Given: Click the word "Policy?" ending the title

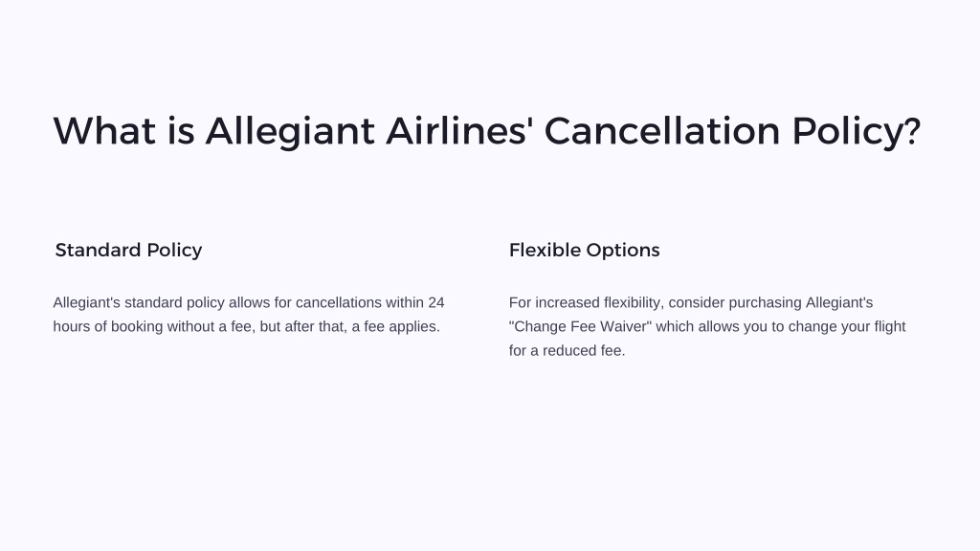Looking at the screenshot, I should 857,132.
